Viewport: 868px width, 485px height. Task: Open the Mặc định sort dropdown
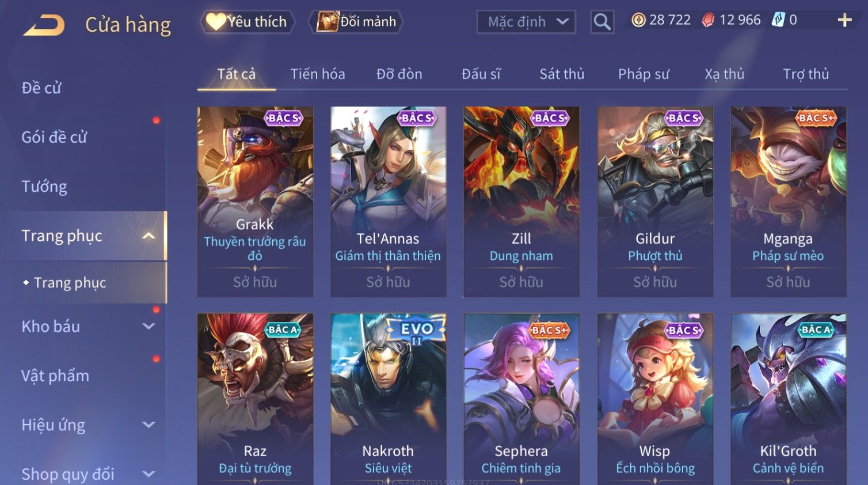click(526, 22)
